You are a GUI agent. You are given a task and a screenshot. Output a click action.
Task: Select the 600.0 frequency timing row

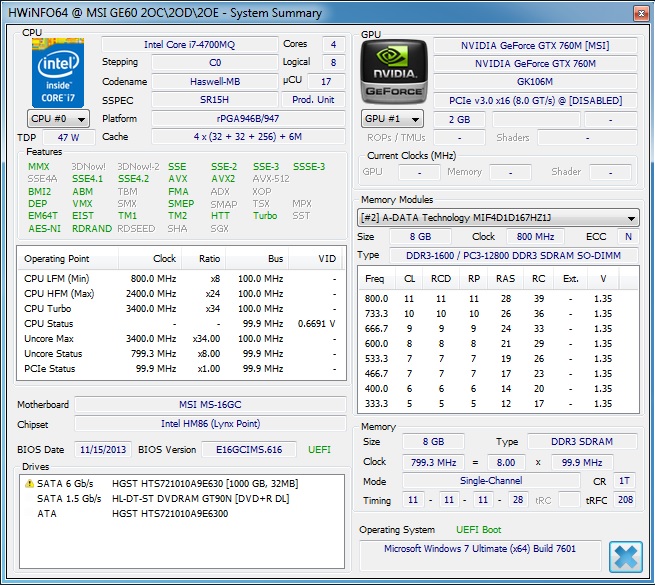tap(498, 344)
